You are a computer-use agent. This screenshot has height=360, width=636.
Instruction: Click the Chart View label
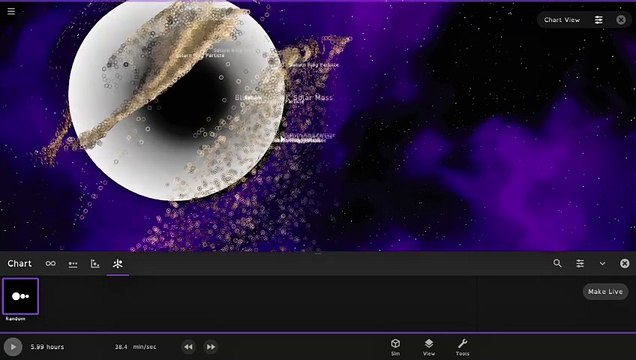point(562,20)
